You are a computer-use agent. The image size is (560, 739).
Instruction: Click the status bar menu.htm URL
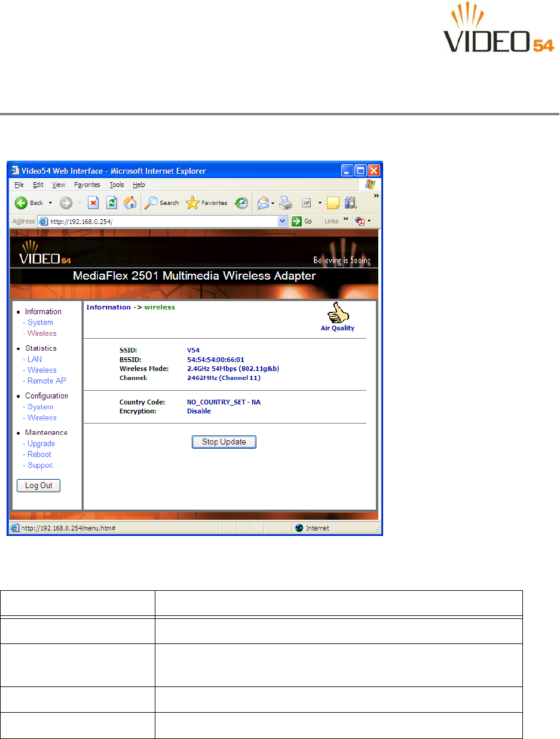pos(69,529)
